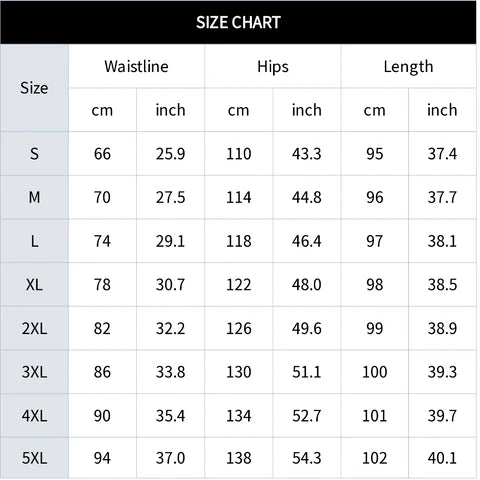
Task: Select the L size row label
Action: pyautogui.click(x=34, y=241)
